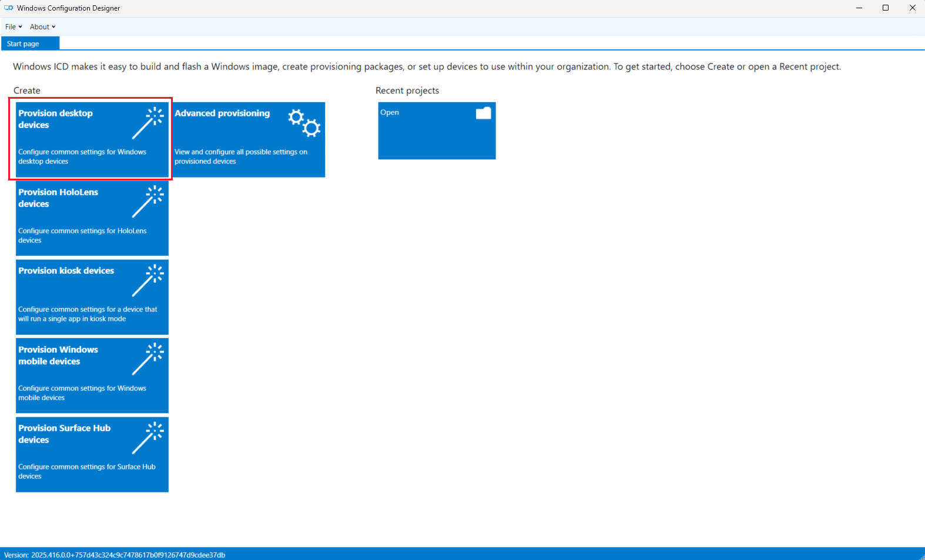Close the Windows Configuration Designer window
The height and width of the screenshot is (560, 925).
click(912, 8)
